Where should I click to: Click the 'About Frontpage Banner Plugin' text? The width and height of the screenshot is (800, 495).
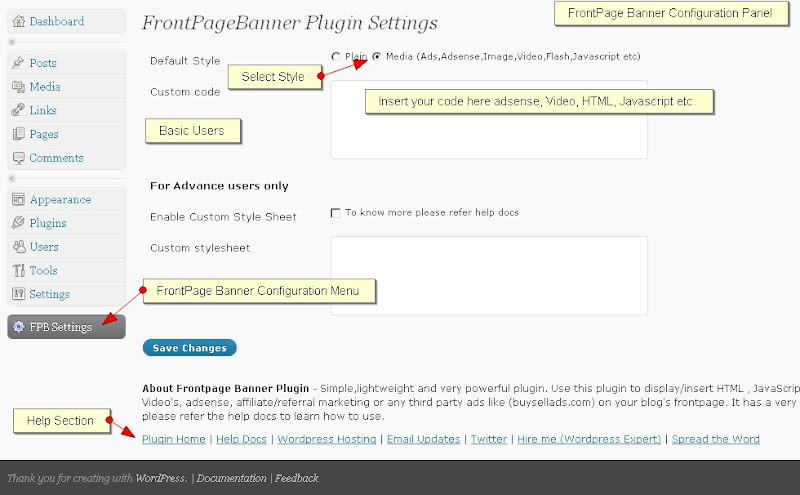tap(226, 388)
